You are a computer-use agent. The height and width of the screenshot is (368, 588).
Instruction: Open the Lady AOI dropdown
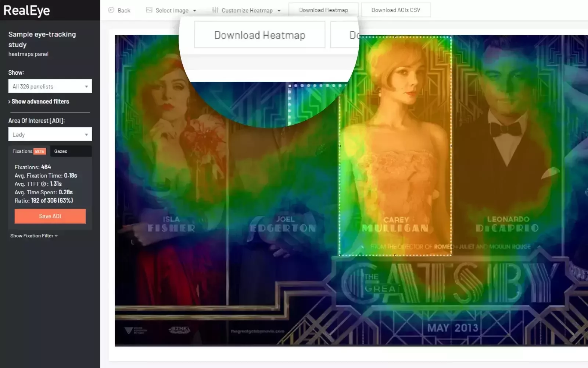coord(50,135)
